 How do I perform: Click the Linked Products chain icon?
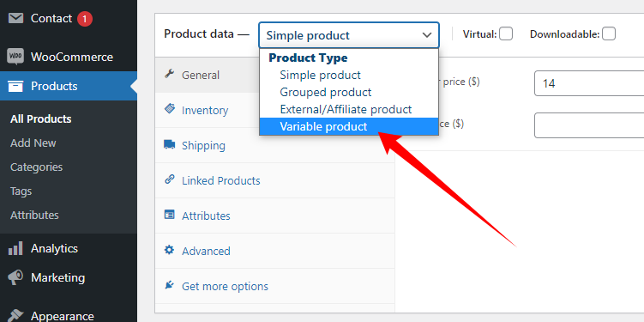[x=169, y=179]
